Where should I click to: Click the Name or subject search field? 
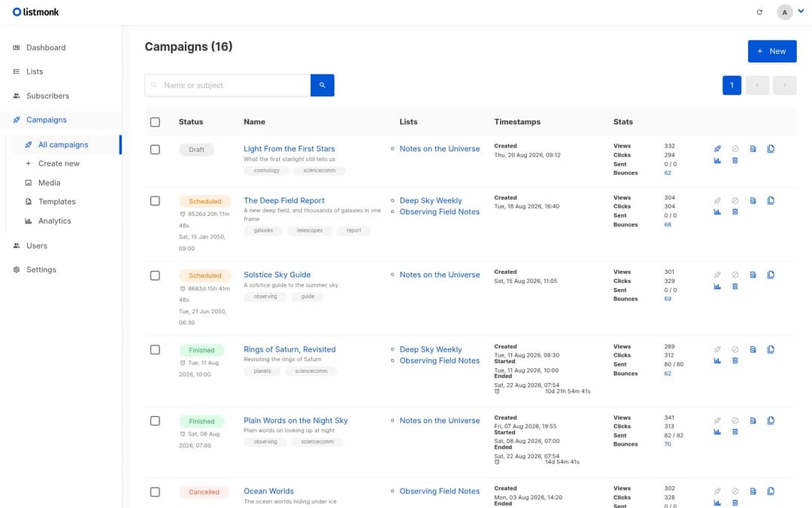[228, 85]
